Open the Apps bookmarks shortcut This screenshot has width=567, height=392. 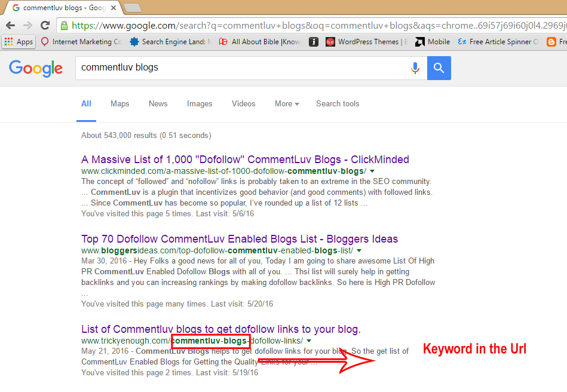(19, 42)
